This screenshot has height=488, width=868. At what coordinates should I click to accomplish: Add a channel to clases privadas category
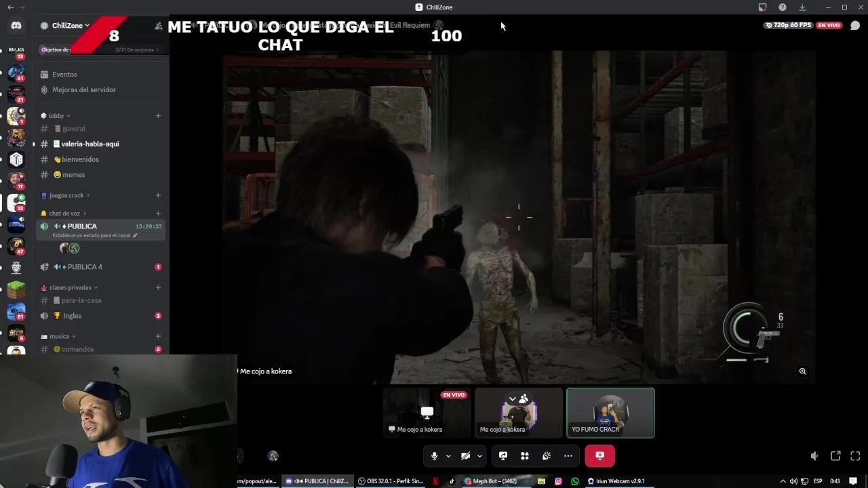158,287
